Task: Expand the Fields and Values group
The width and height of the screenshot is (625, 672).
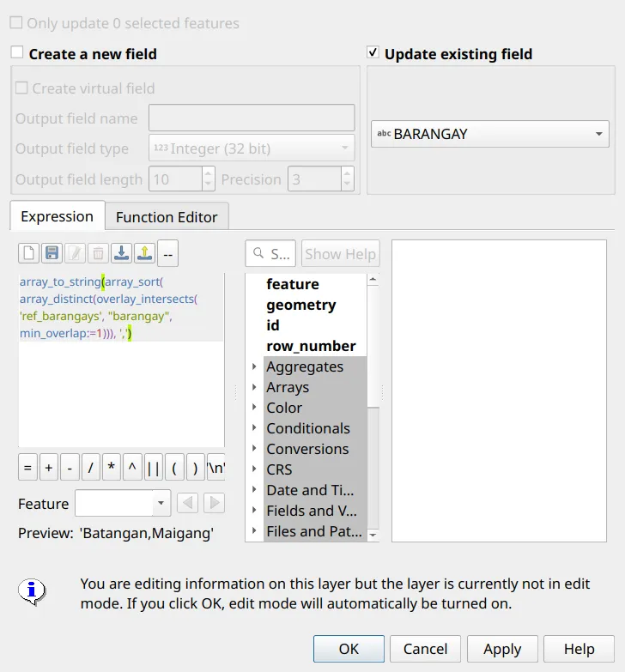Action: pos(254,510)
